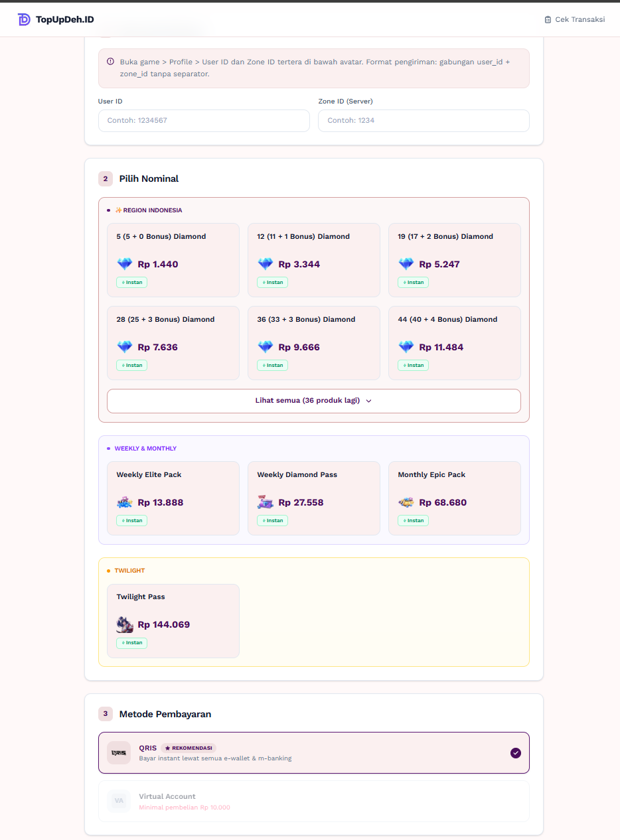
Task: Click the TopUpDeh.ID logo icon
Action: click(x=24, y=20)
